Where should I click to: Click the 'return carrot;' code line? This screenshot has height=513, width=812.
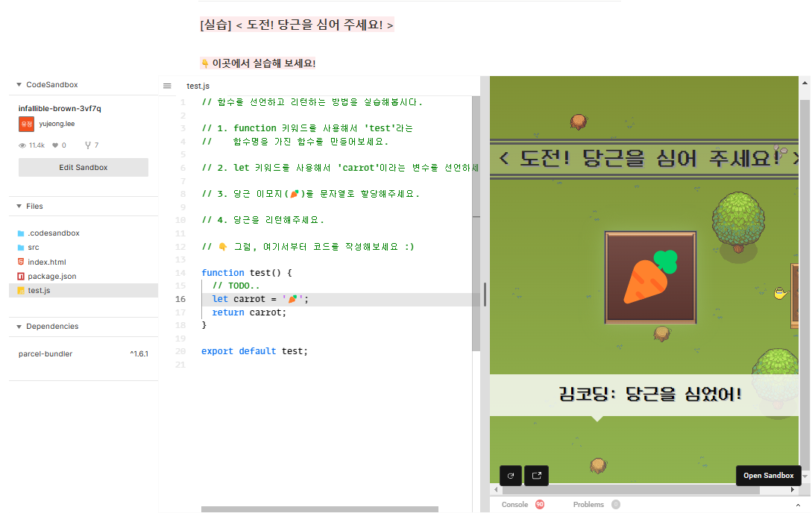(x=249, y=312)
